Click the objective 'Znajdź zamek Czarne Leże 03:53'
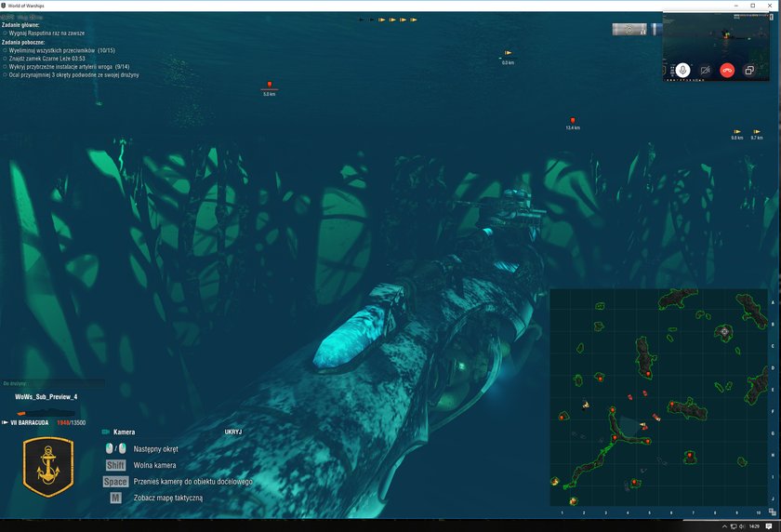 pos(46,59)
